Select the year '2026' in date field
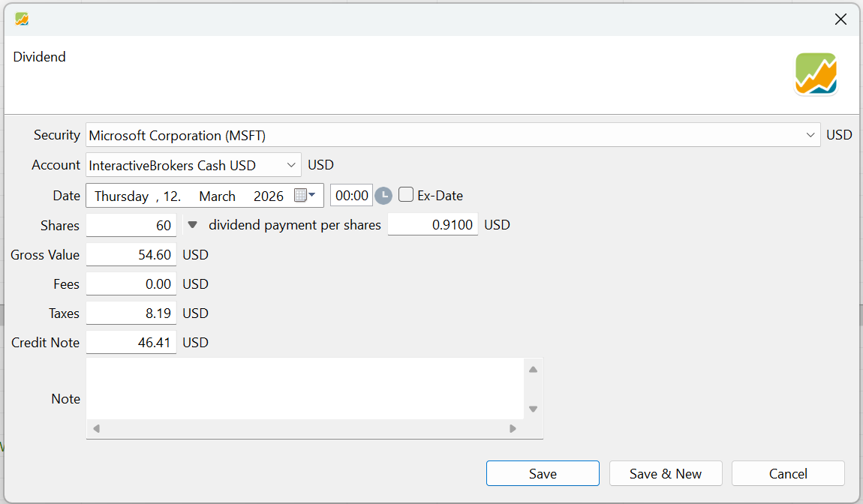863x504 pixels. 269,196
